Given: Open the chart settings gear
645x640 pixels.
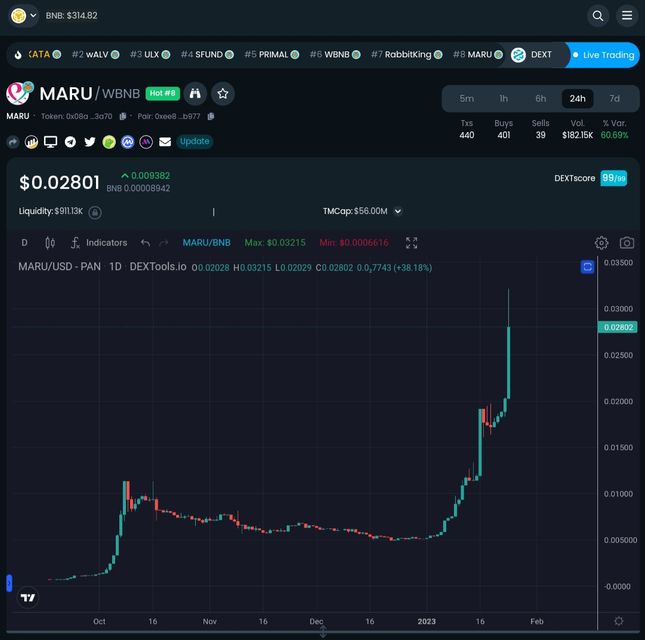Looking at the screenshot, I should [x=601, y=243].
